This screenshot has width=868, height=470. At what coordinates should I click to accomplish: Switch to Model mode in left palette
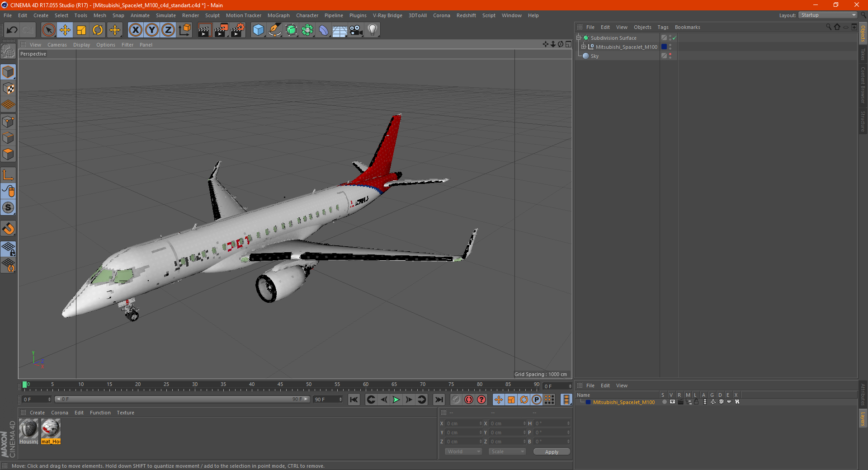click(9, 72)
